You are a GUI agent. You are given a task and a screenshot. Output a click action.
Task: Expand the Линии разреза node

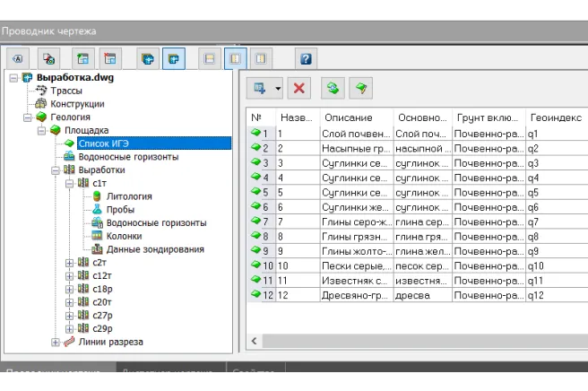[x=56, y=342]
